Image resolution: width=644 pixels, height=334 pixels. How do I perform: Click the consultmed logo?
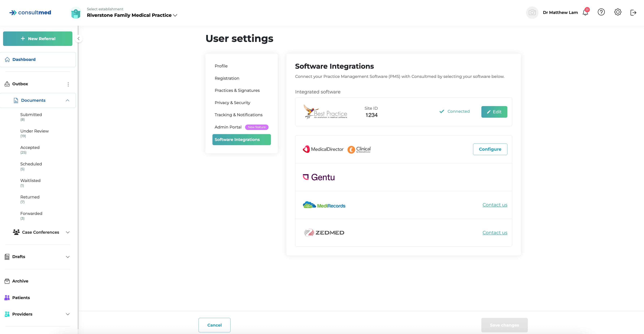point(30,12)
